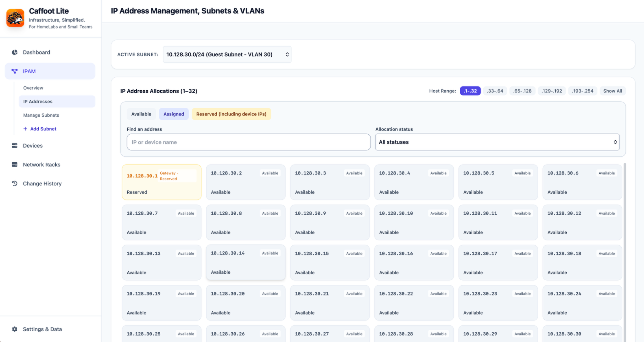This screenshot has width=644, height=342.
Task: Open Settings & Data gear icon
Action: click(14, 329)
